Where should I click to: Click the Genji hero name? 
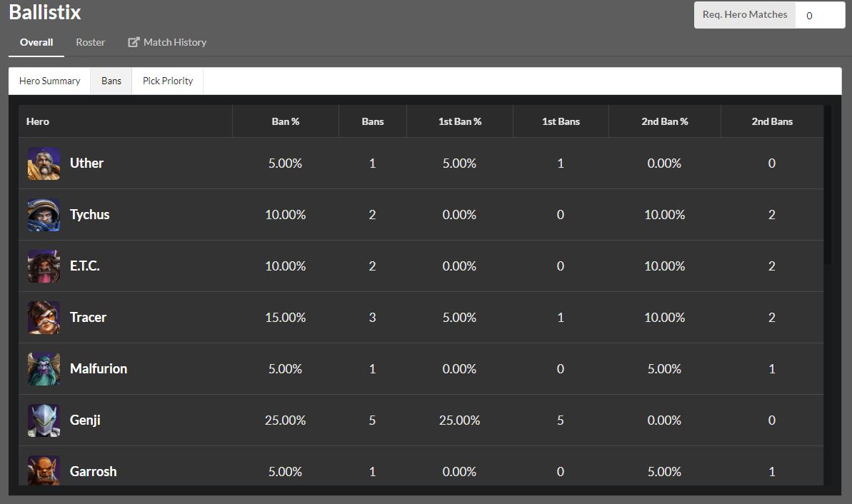85,420
